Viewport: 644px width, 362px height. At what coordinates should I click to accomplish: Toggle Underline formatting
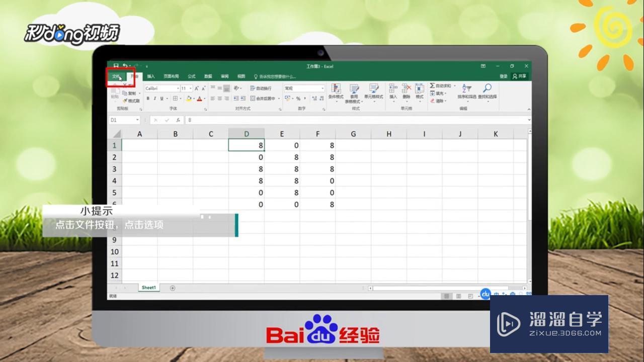click(161, 99)
